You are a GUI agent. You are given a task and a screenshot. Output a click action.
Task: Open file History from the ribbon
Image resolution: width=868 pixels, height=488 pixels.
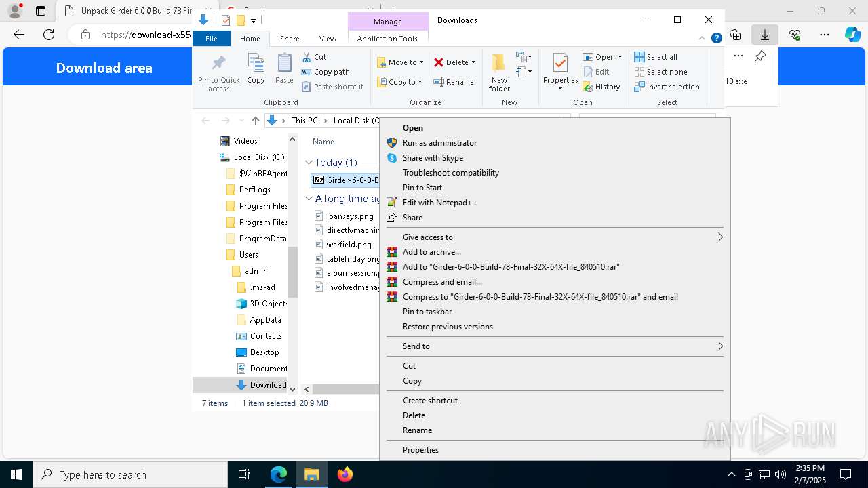point(601,87)
